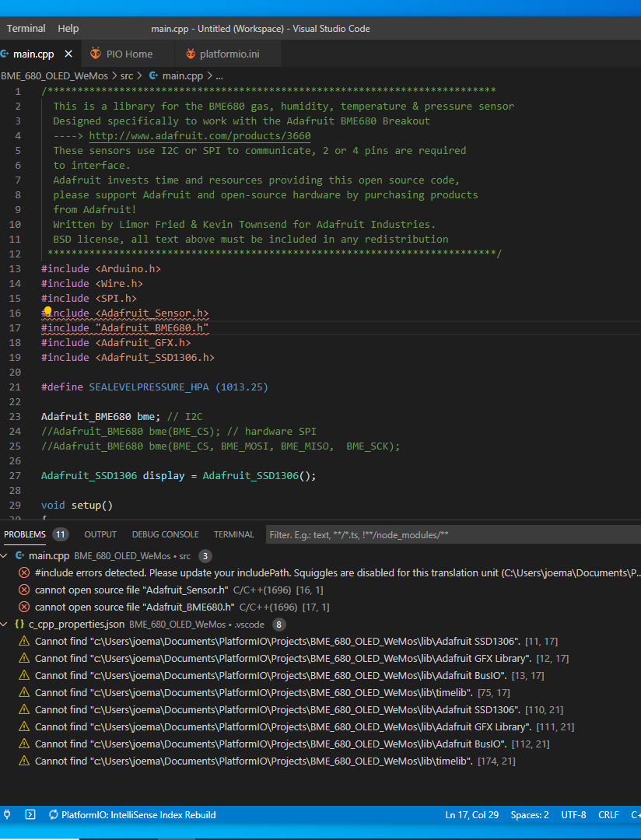Switch to the platformio.ini tab
The image size is (641, 840).
[x=228, y=54]
